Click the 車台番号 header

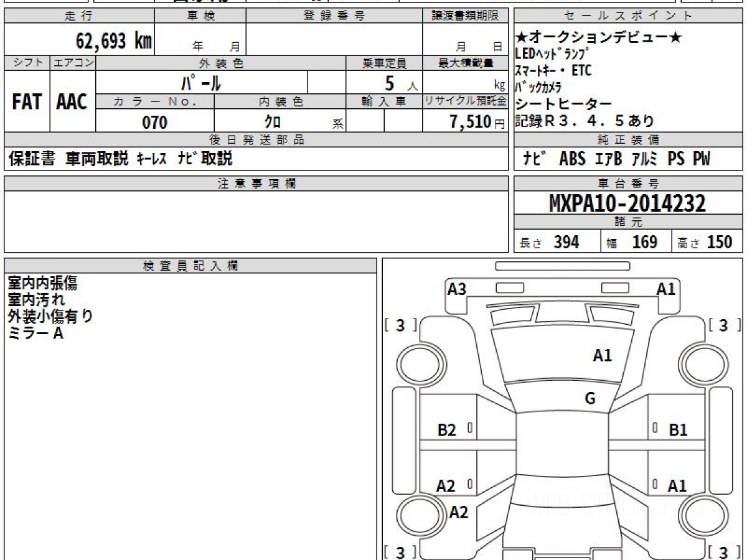pos(628,184)
